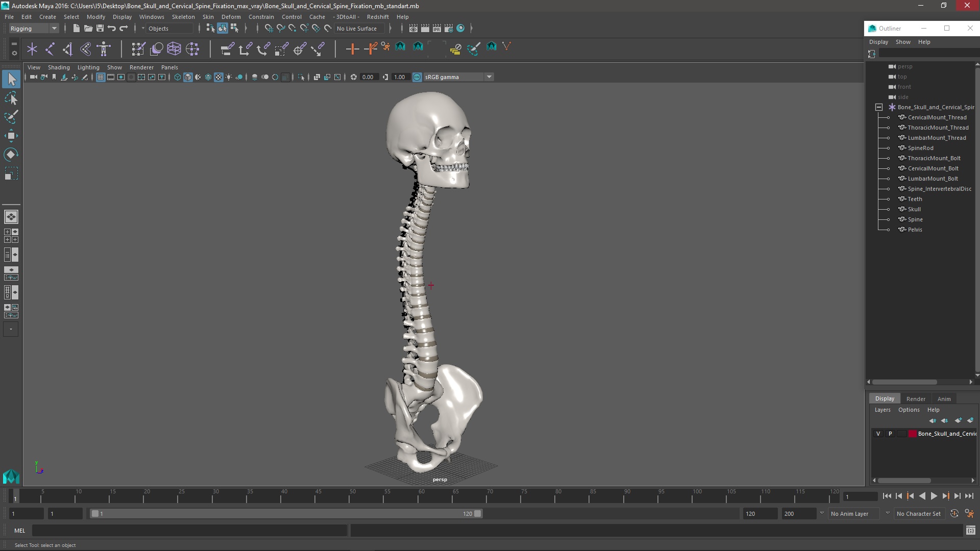Click the Render Current Frame icon

(x=425, y=29)
